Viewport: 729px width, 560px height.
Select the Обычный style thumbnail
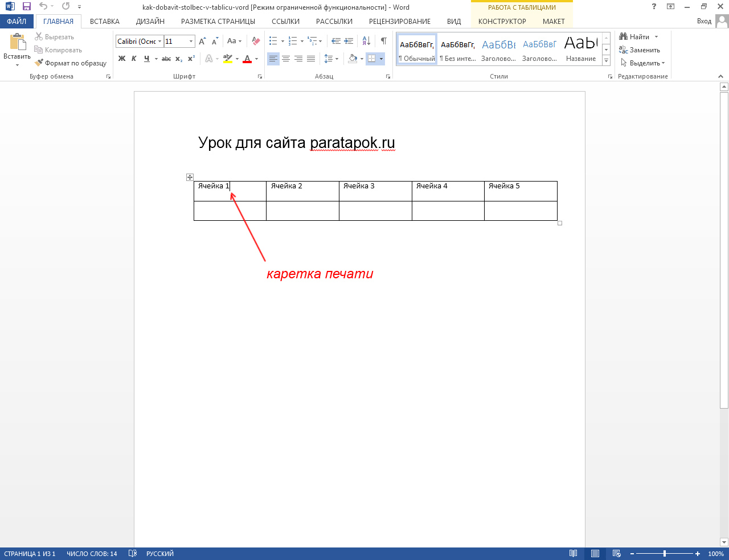pos(417,49)
